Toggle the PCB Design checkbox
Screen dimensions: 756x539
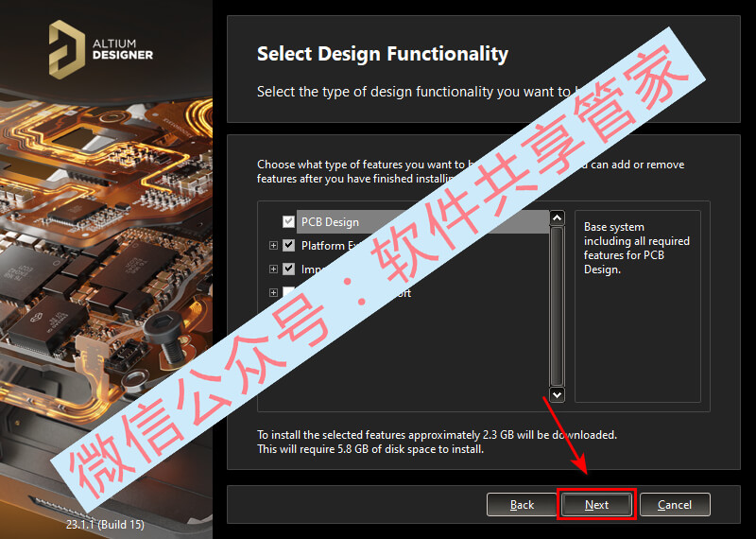click(x=288, y=221)
